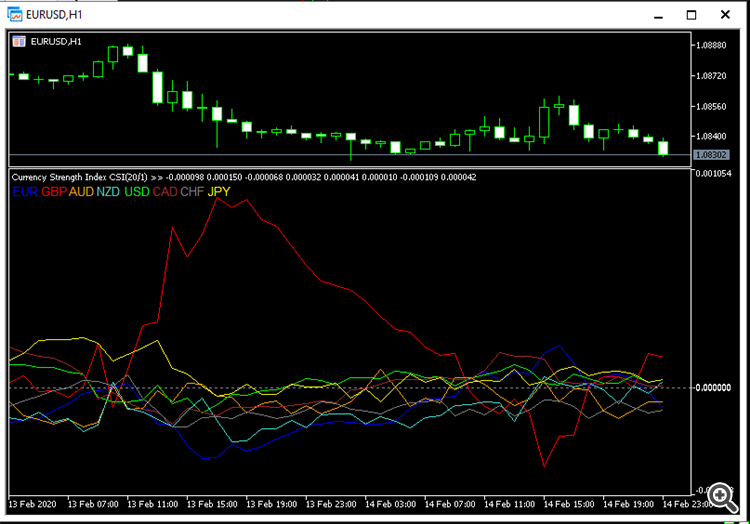Maximize the EURUSD chart window

coord(691,15)
